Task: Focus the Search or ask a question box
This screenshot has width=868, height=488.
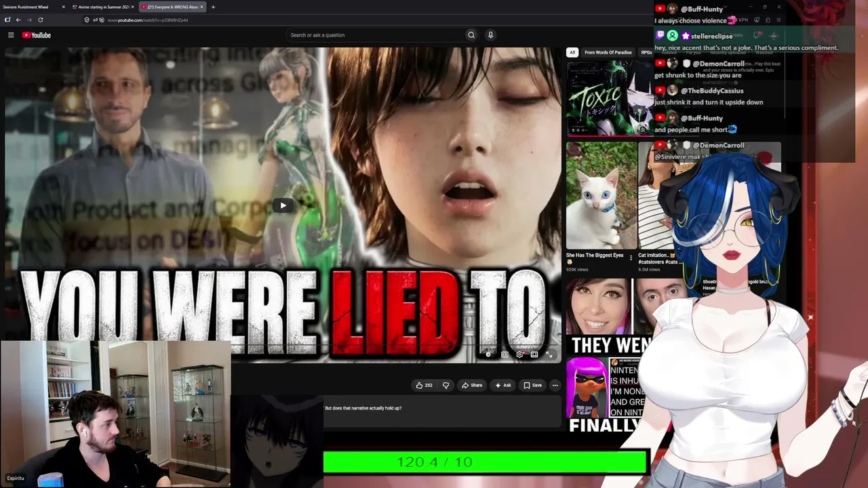Action: click(376, 35)
